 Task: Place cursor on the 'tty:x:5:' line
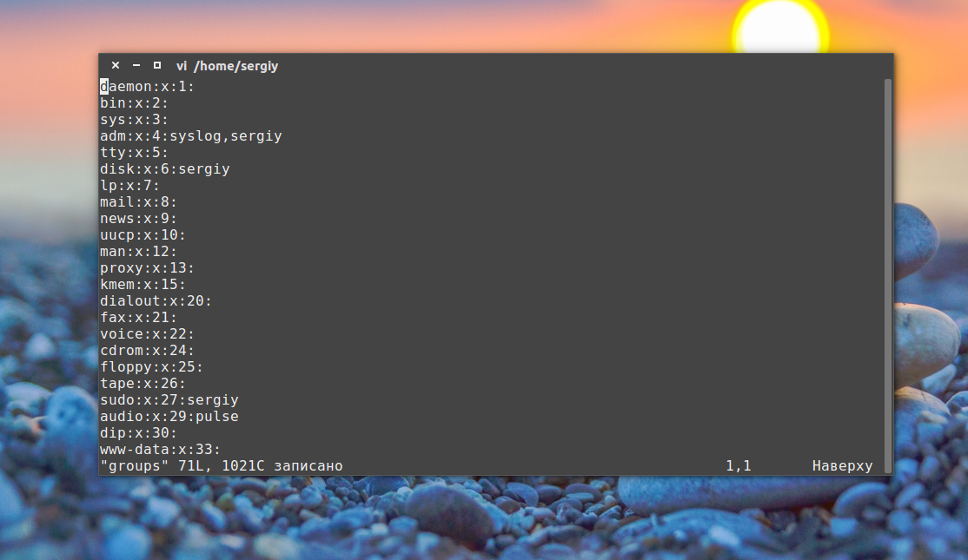coord(134,152)
